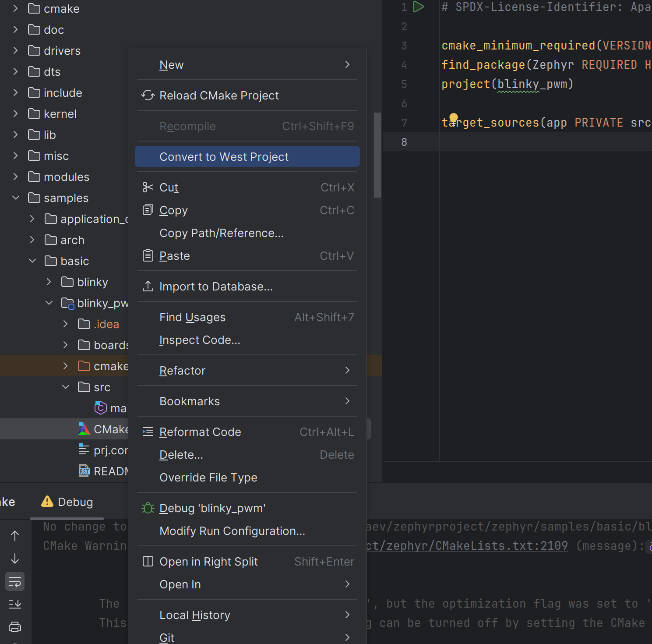Click the Reload CMake Project refresh icon
Screen dimensions: 652x644
tap(148, 96)
